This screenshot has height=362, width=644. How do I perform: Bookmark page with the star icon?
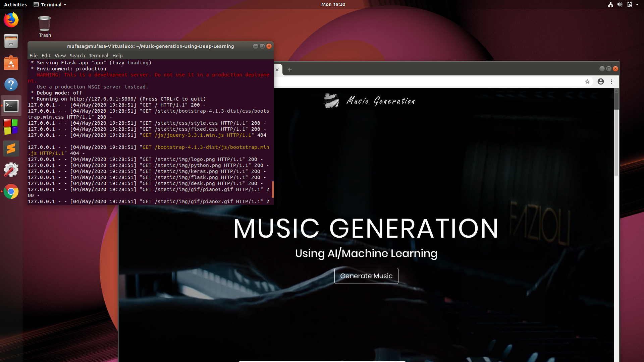pos(587,81)
